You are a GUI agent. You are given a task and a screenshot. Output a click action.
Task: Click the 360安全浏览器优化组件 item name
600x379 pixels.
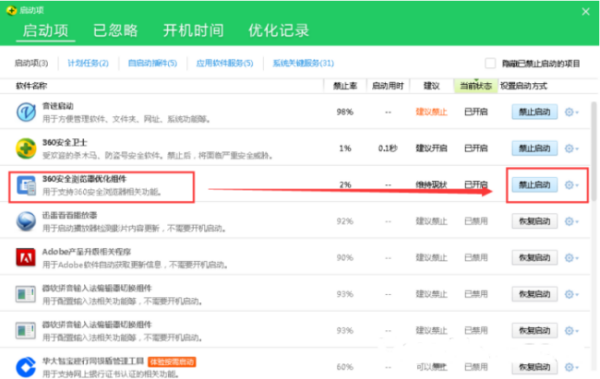[84, 179]
